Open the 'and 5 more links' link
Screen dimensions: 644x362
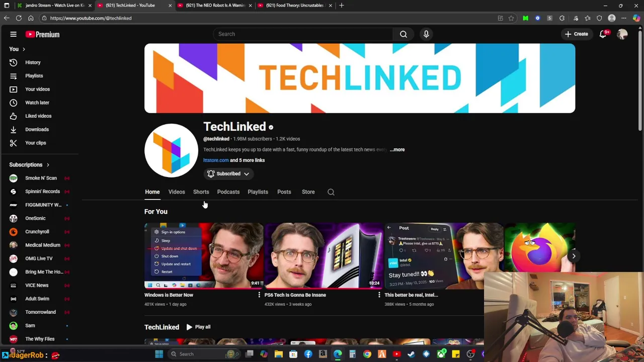[247, 160]
